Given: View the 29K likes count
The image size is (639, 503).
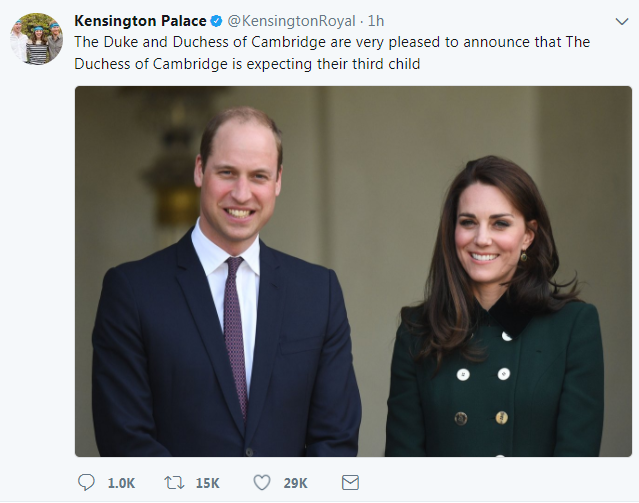Looking at the screenshot, I should pyautogui.click(x=295, y=483).
